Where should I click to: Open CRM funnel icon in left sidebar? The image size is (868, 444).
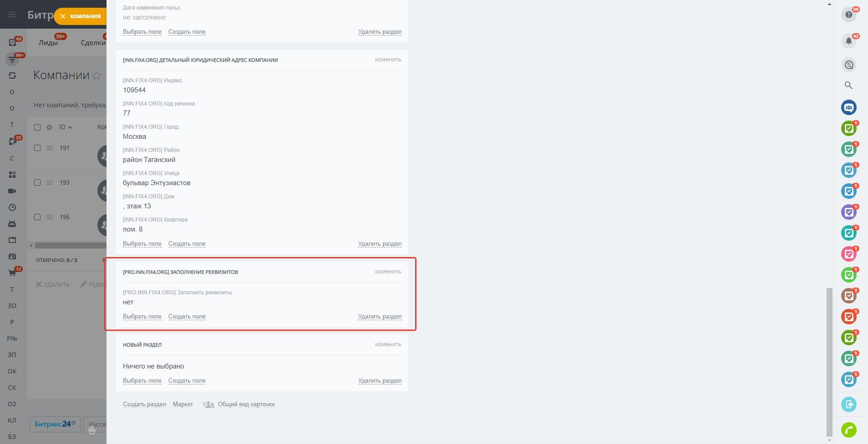tap(12, 59)
